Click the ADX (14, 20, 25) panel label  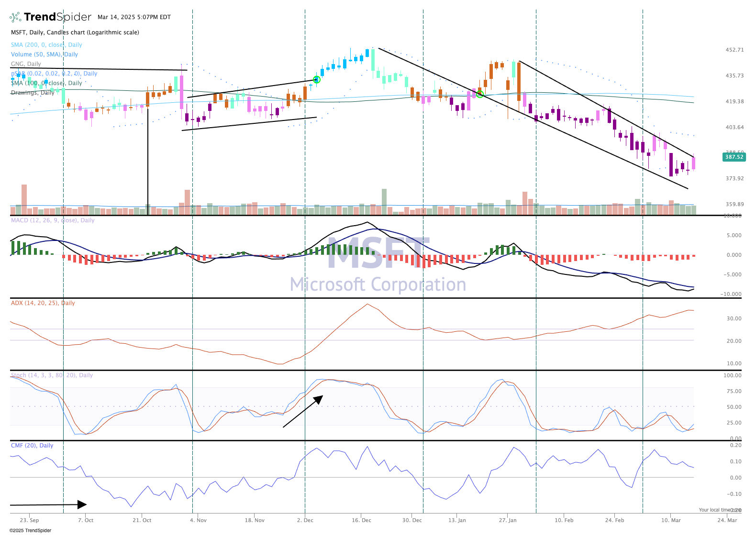(x=43, y=303)
